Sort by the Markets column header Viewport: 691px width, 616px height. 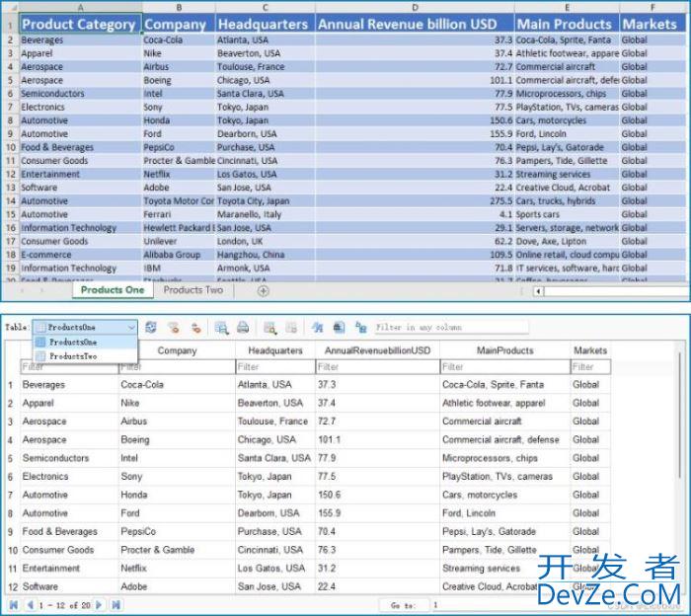point(590,350)
